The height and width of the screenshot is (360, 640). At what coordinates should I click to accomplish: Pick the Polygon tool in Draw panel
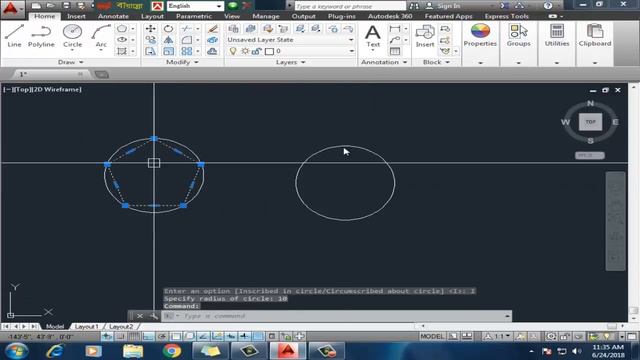click(122, 29)
